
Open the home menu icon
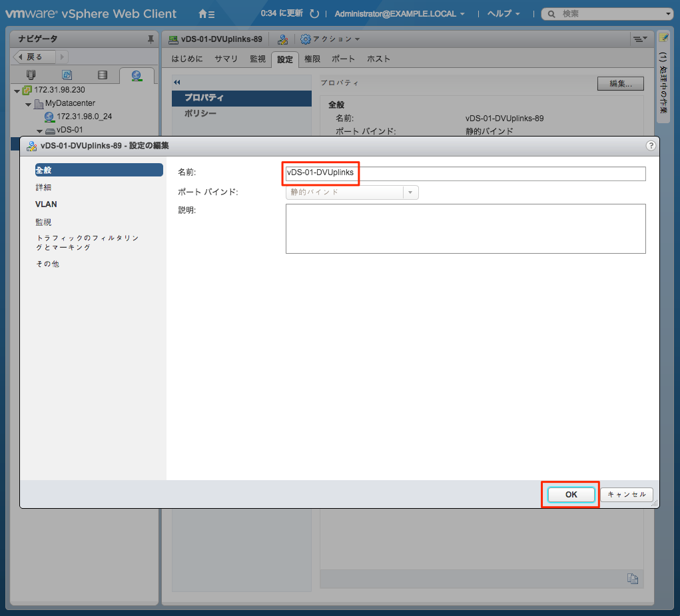coord(206,14)
